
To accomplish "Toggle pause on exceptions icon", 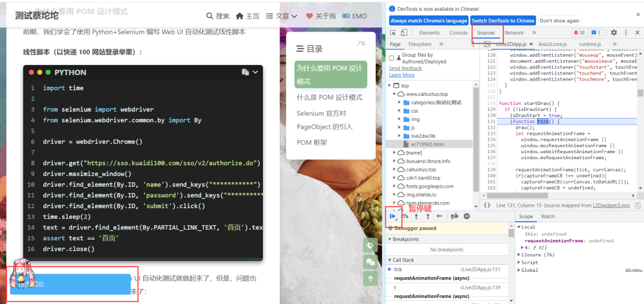I will (x=466, y=216).
